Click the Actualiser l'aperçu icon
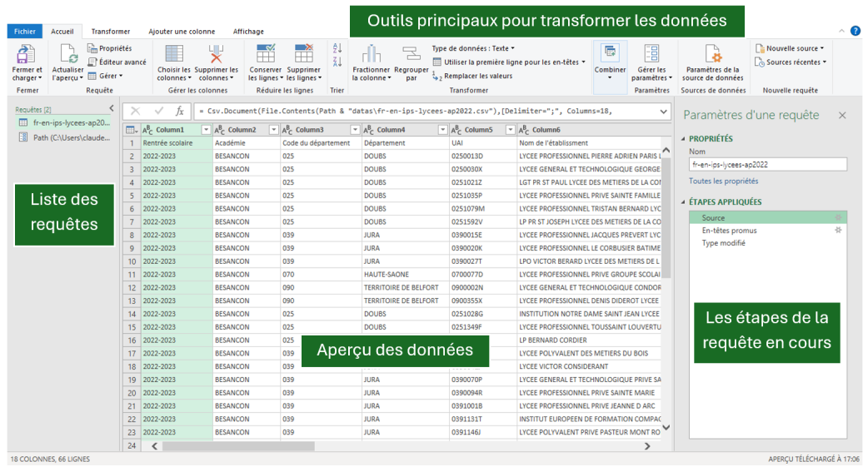 68,54
